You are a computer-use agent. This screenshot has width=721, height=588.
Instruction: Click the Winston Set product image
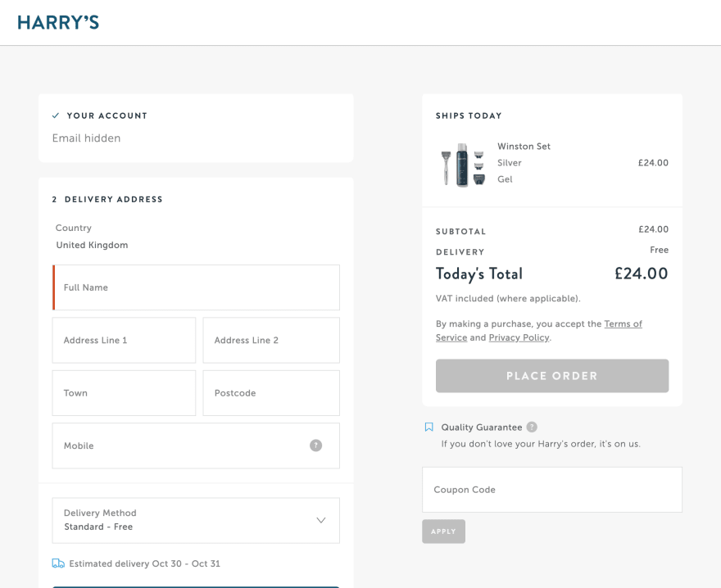click(463, 165)
